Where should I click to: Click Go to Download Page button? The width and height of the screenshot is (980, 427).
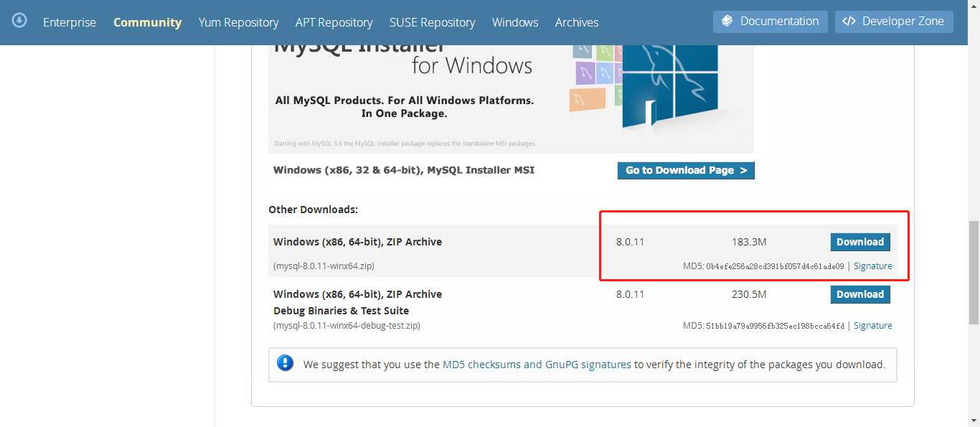pos(686,170)
